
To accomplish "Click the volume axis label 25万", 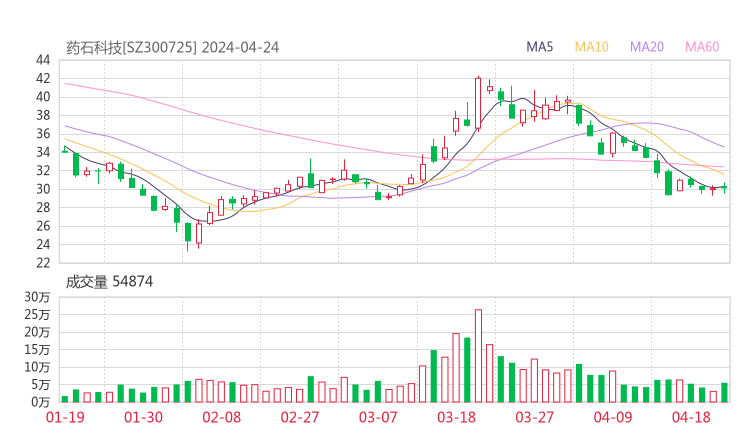I will (x=37, y=314).
